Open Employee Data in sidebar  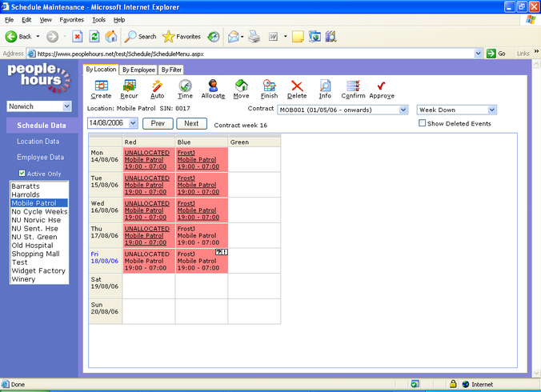point(40,157)
